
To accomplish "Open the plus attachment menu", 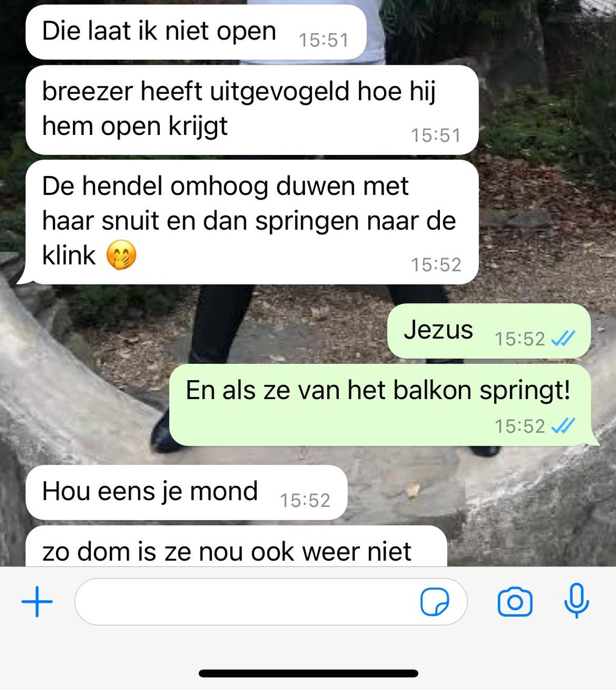I will click(x=37, y=601).
